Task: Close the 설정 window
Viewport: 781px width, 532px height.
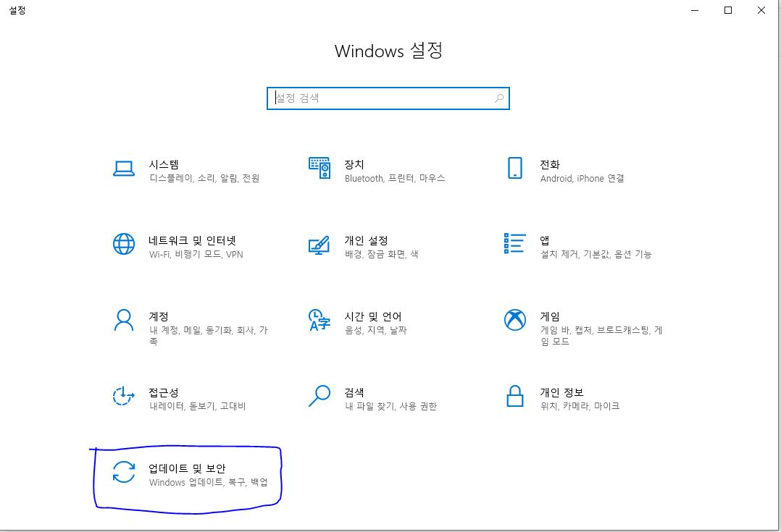Action: (761, 10)
